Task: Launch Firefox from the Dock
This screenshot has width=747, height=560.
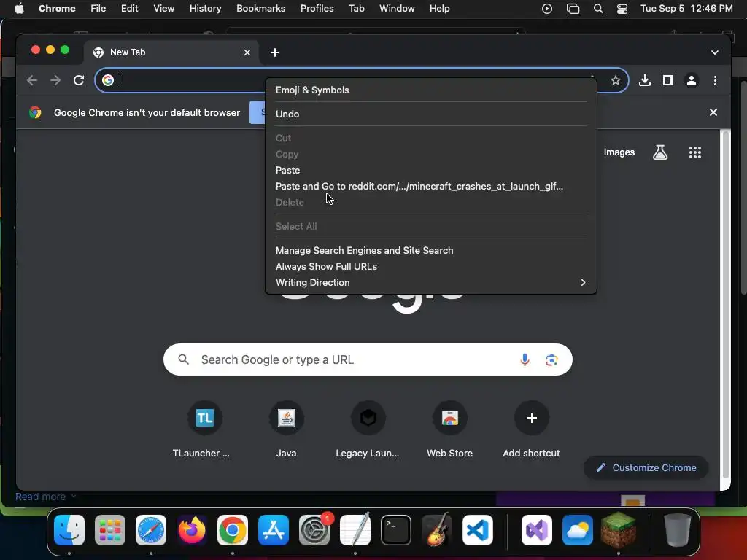Action: tap(192, 530)
